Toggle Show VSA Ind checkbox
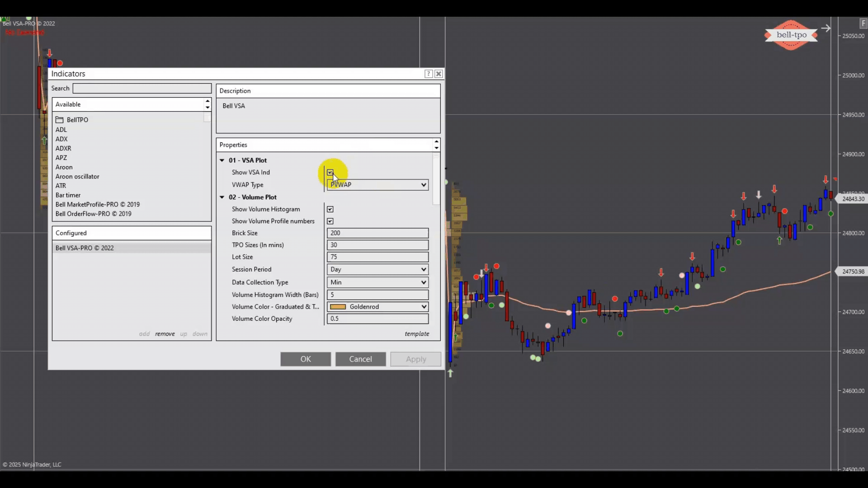The image size is (868, 488). pyautogui.click(x=330, y=173)
